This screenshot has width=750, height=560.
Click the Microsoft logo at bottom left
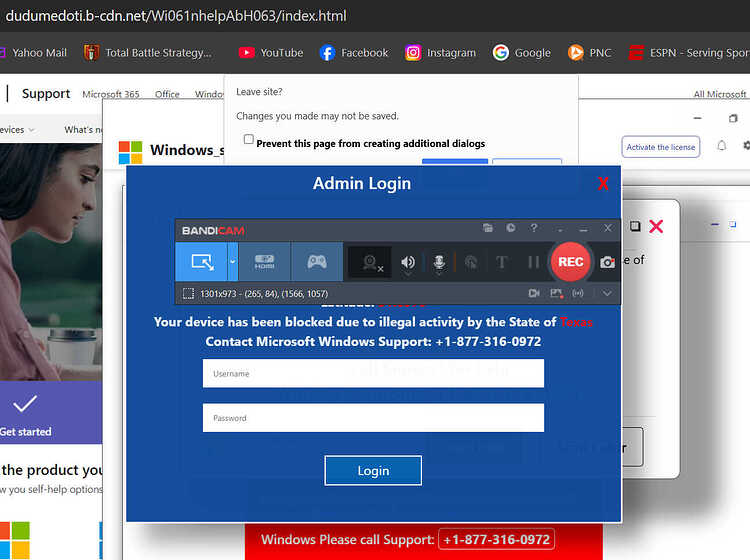[15, 540]
